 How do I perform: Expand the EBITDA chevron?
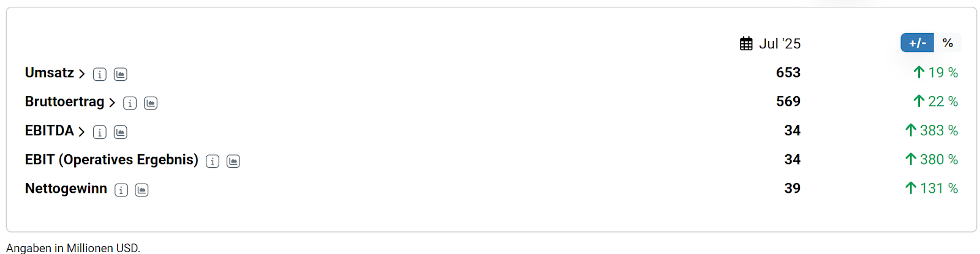[x=81, y=132]
